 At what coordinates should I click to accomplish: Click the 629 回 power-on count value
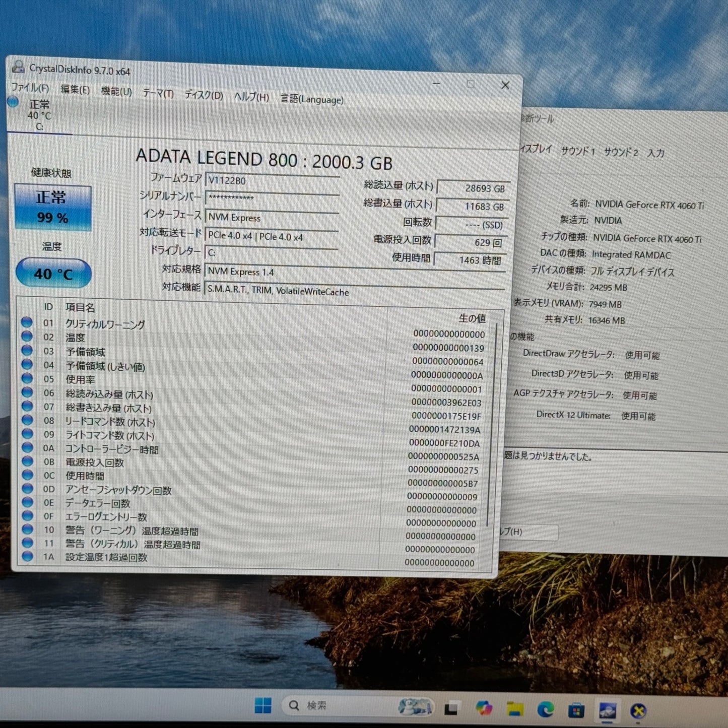pos(471,242)
